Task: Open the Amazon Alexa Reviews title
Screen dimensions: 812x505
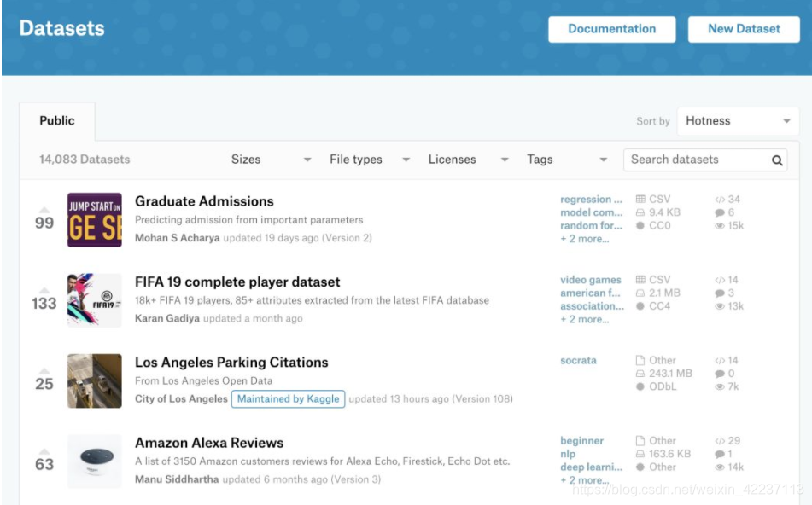Action: (209, 443)
